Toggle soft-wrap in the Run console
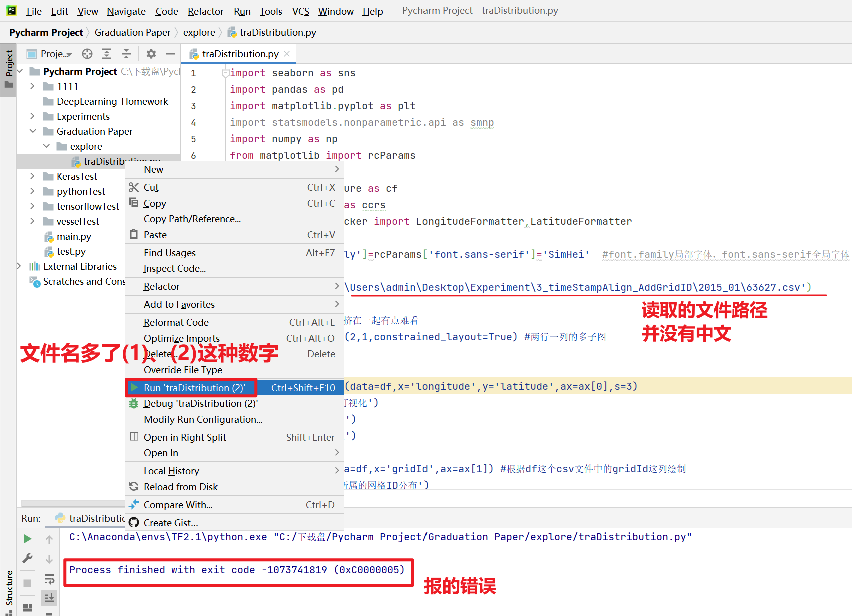 49,579
